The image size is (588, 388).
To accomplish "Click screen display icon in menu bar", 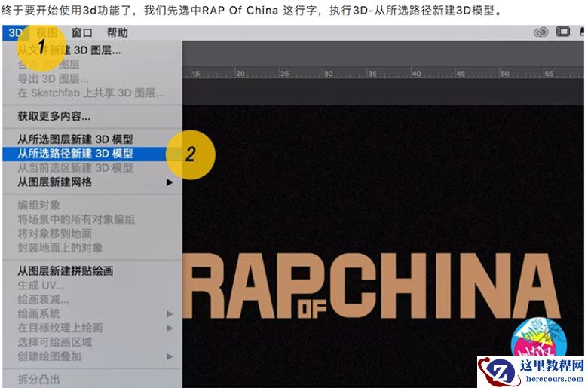I will 562,32.
